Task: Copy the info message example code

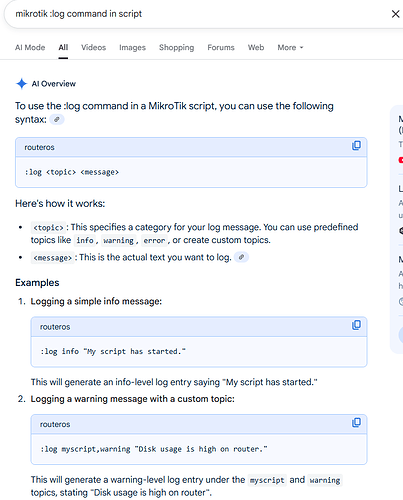Action: [x=356, y=325]
